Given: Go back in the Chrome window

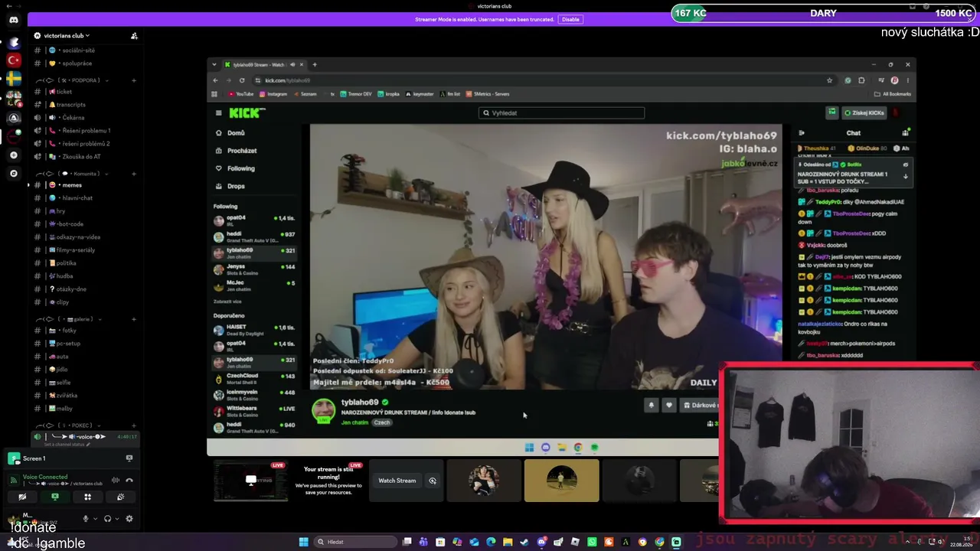Looking at the screenshot, I should (215, 80).
